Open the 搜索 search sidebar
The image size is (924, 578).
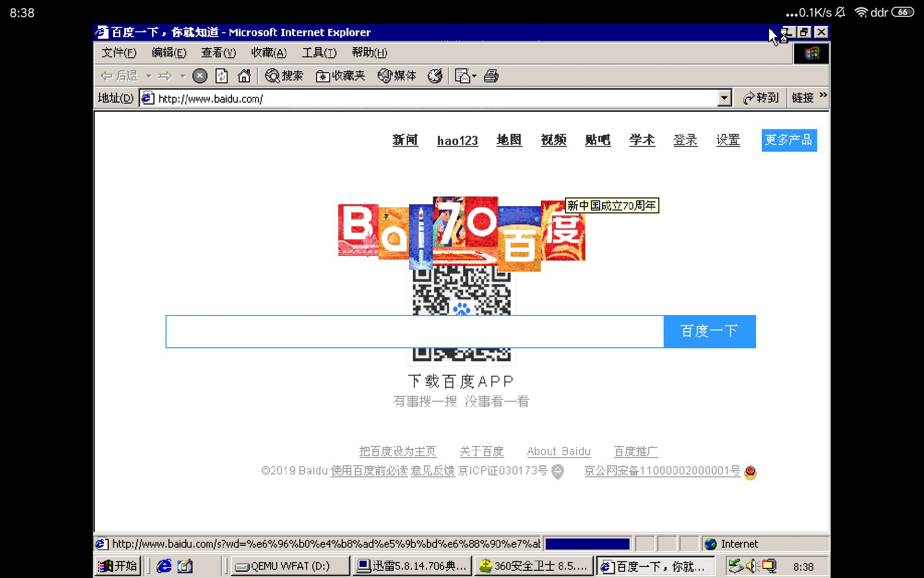pyautogui.click(x=284, y=76)
